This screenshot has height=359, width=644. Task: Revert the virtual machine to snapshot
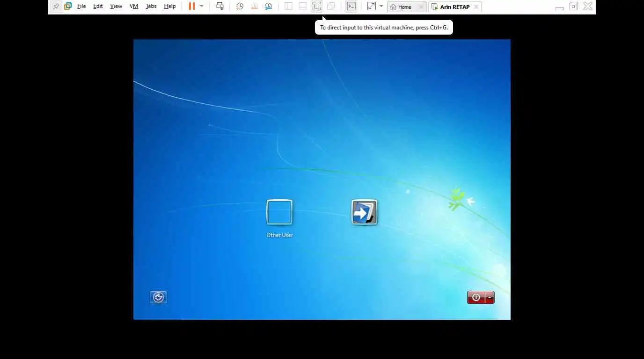(254, 7)
